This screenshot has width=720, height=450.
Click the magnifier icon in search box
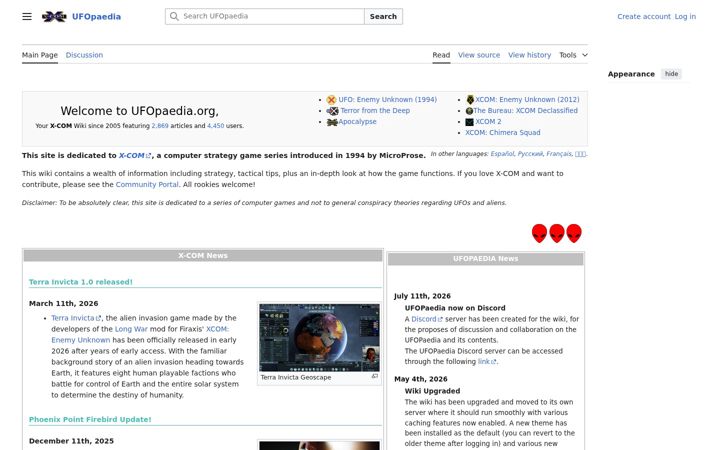174,17
